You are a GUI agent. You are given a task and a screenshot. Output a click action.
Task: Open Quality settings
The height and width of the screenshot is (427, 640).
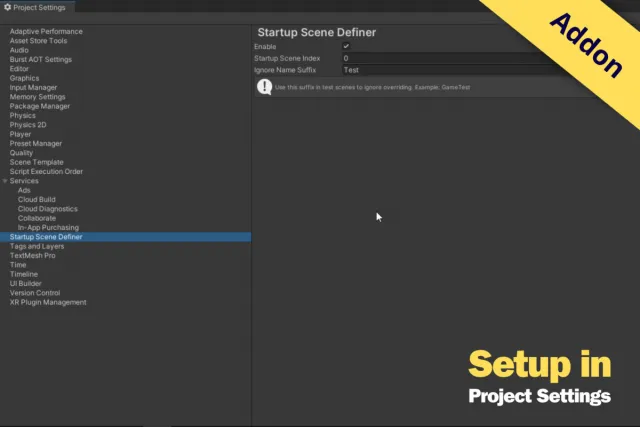point(21,153)
